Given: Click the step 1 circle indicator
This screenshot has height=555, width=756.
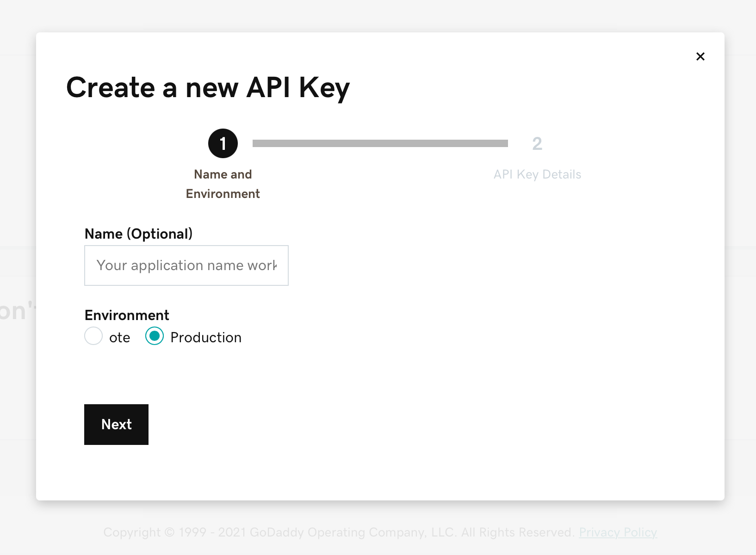Looking at the screenshot, I should (x=223, y=143).
